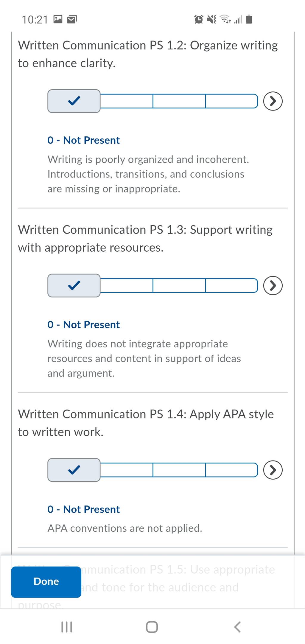Image resolution: width=305 pixels, height=644 pixels.
Task: Choose third rubric level for PS 1.3
Action: pyautogui.click(x=179, y=286)
